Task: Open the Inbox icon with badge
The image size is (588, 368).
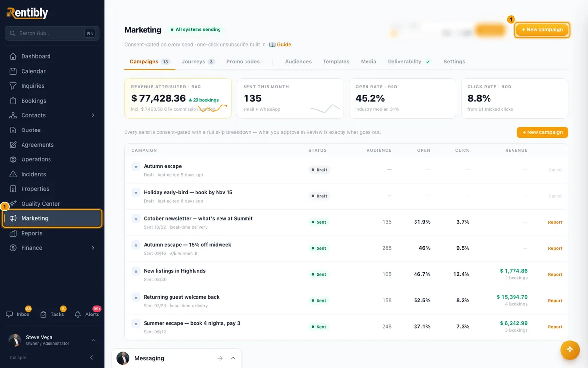Action: tap(10, 314)
